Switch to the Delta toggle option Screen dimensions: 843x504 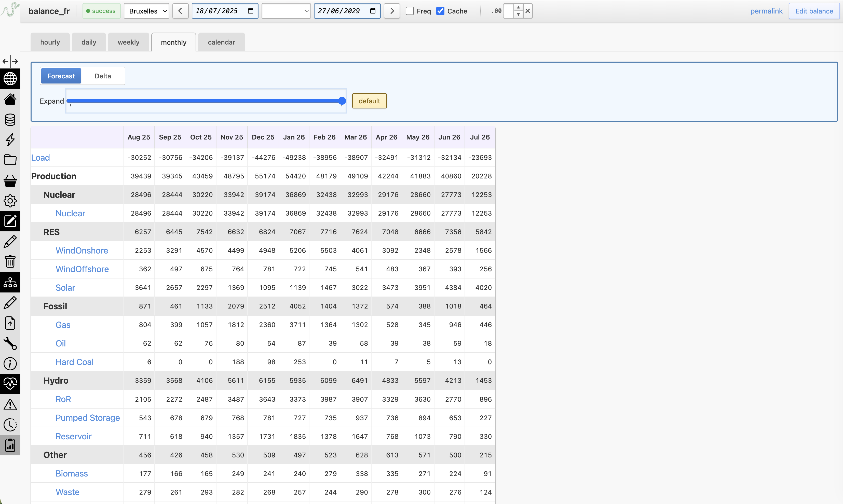click(103, 76)
